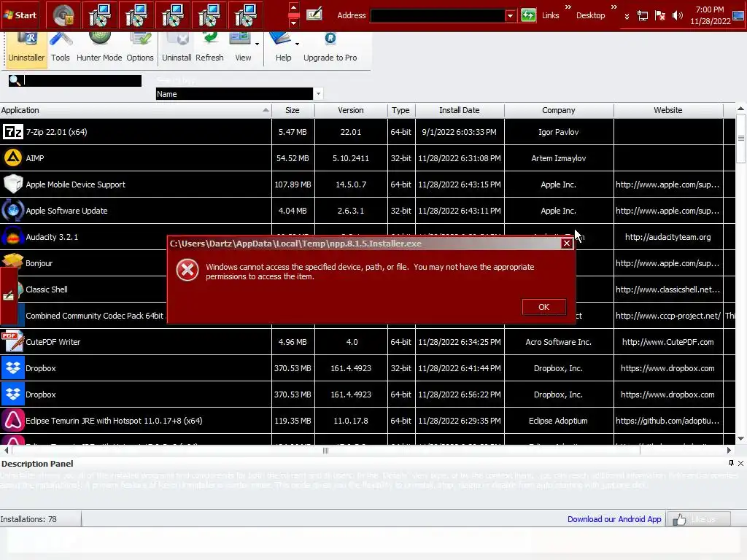Screen dimensions: 747x560
Task: Click Upgrade to Pro
Action: (x=330, y=50)
